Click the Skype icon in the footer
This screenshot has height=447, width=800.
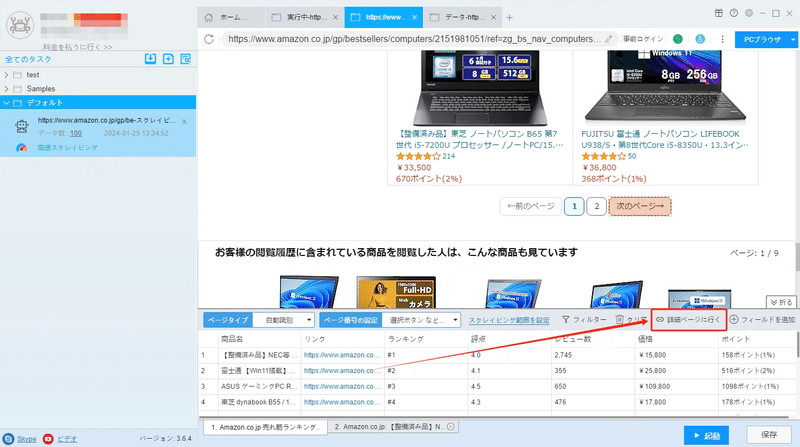click(8, 439)
